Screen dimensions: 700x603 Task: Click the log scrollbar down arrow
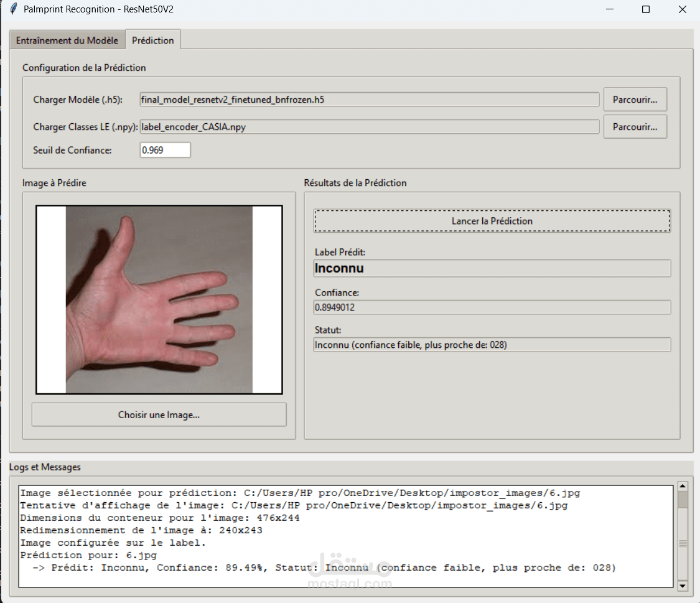[683, 586]
